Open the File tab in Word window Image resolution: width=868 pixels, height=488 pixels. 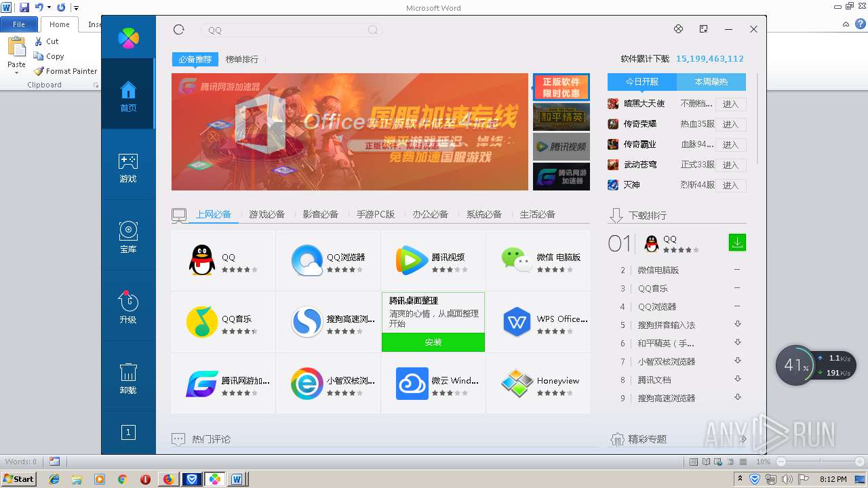pyautogui.click(x=19, y=24)
